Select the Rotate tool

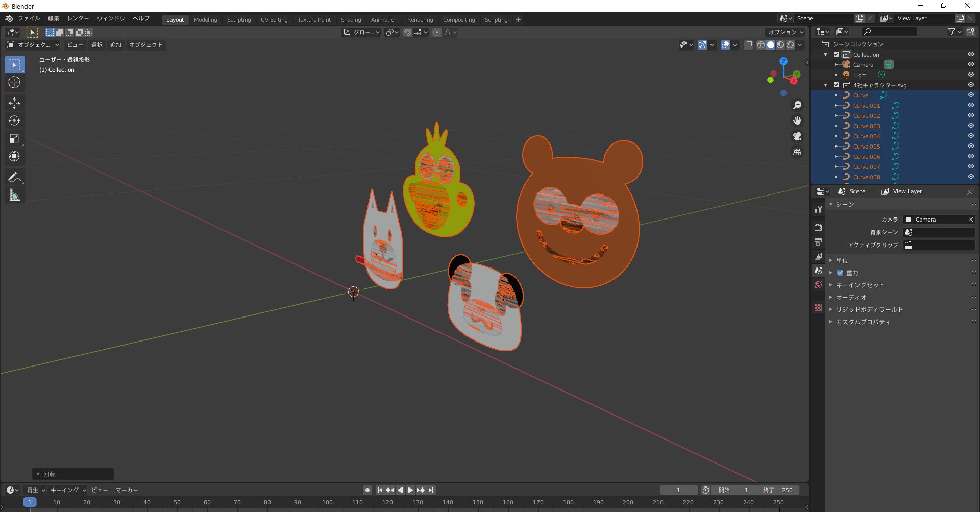[x=14, y=121]
